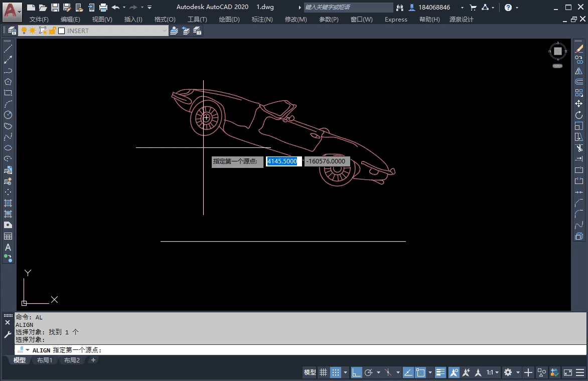Viewport: 588px width, 381px height.
Task: Open the Layer Properties manager icon
Action: click(x=12, y=31)
